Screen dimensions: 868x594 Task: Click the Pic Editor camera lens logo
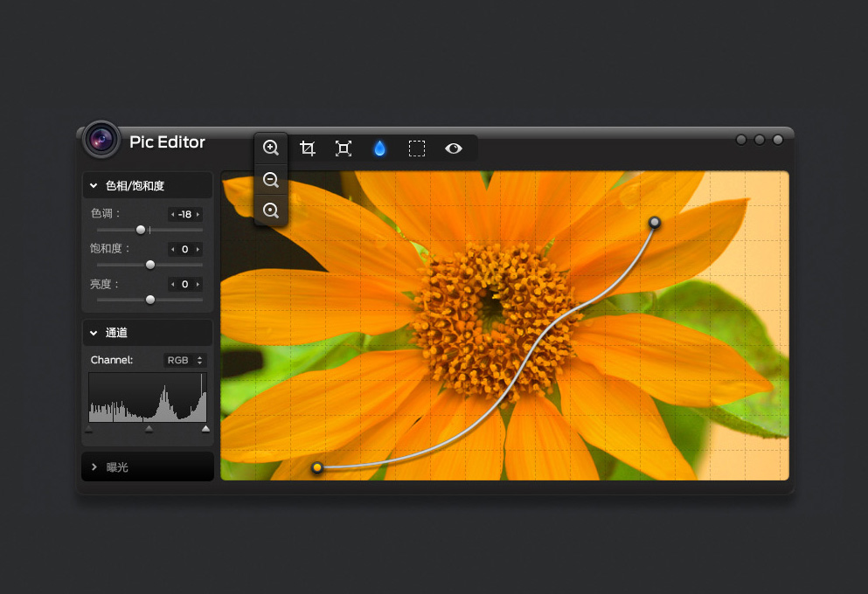pos(101,140)
